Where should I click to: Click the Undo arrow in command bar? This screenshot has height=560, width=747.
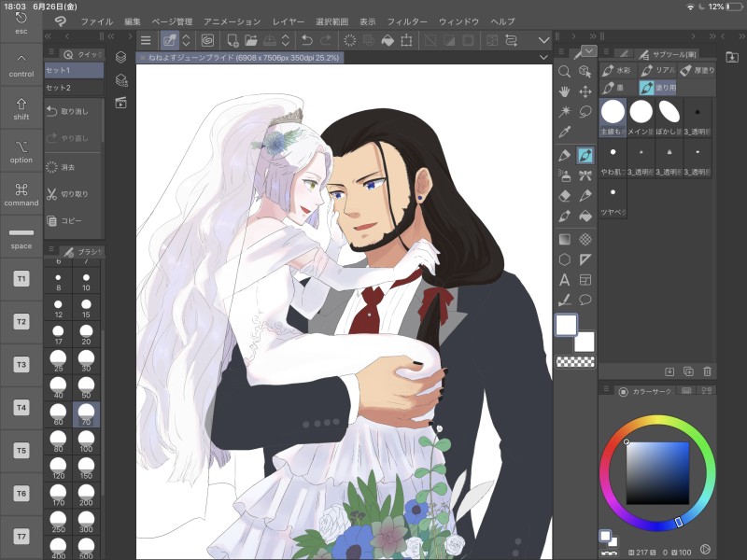tap(307, 40)
